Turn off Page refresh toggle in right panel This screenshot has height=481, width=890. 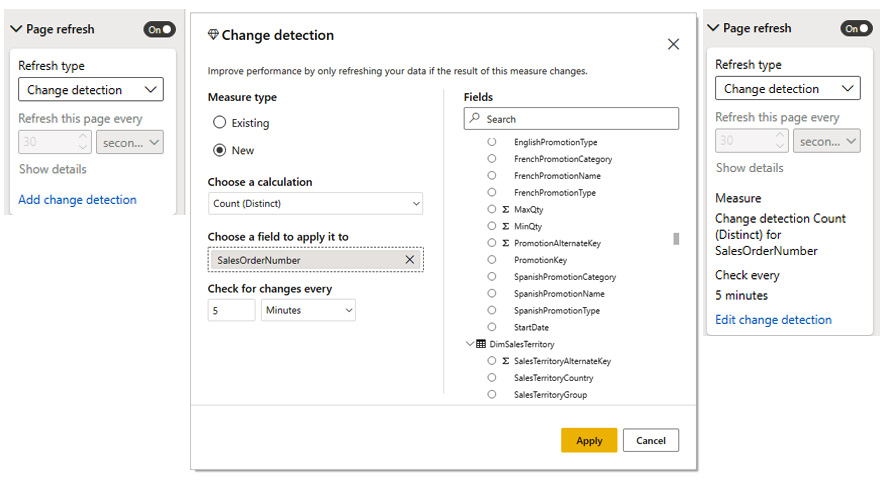pyautogui.click(x=856, y=29)
